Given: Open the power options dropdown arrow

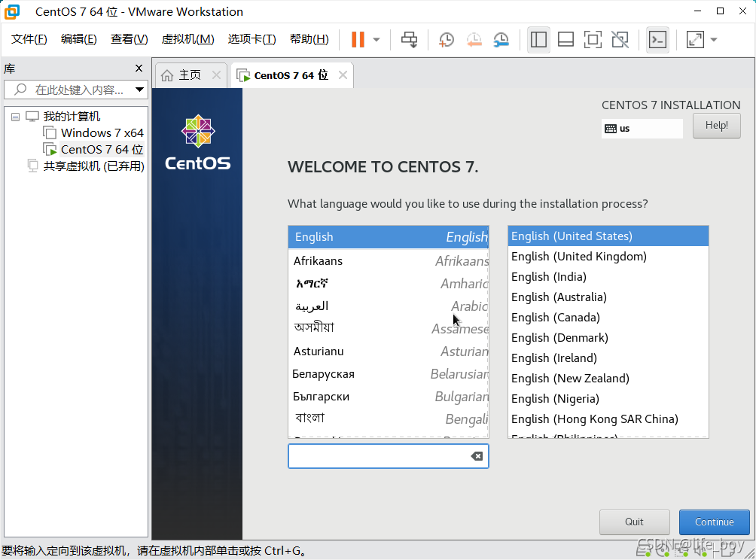Looking at the screenshot, I should point(376,40).
